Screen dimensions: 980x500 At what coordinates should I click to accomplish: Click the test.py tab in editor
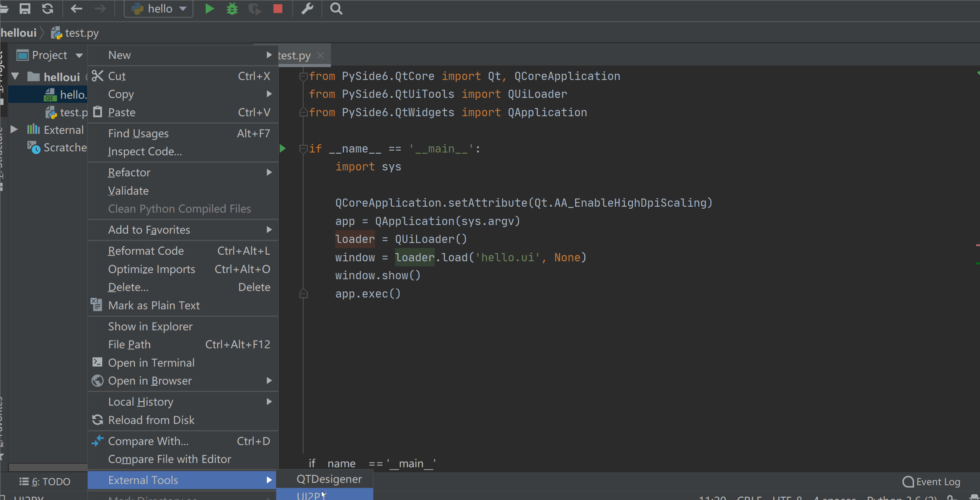(x=294, y=55)
